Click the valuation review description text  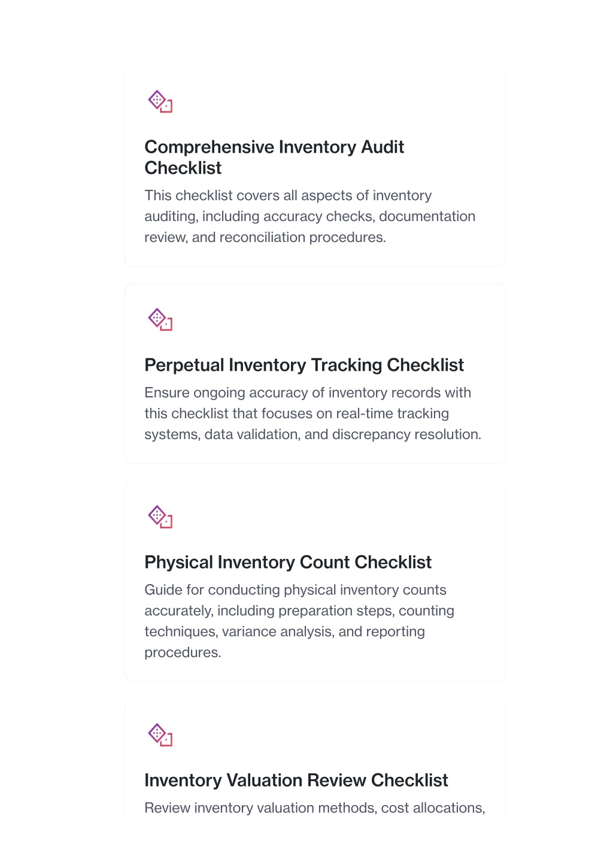[x=315, y=808]
